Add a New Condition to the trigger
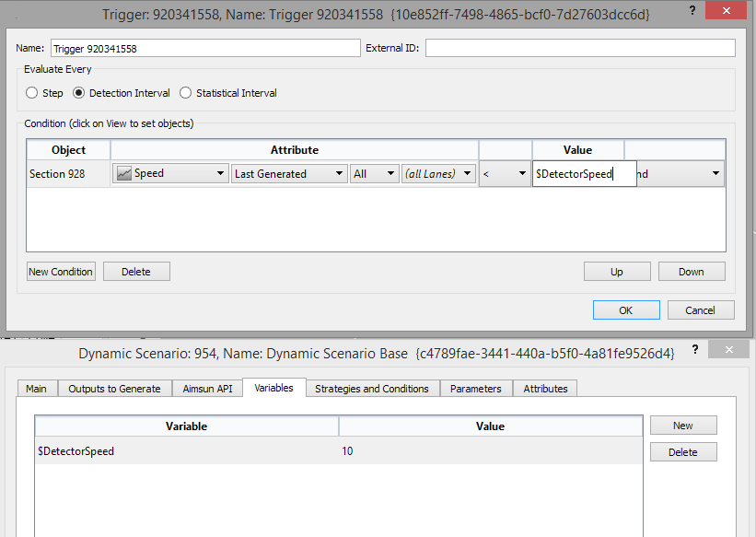This screenshot has height=537, width=756. pyautogui.click(x=60, y=271)
